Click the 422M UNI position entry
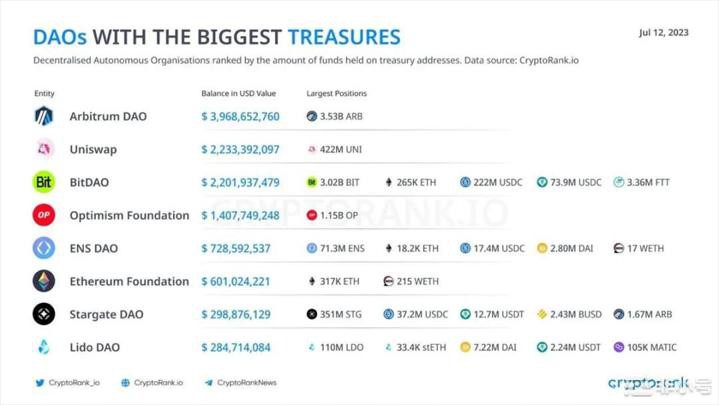Screen dimensions: 719x405 pos(334,150)
